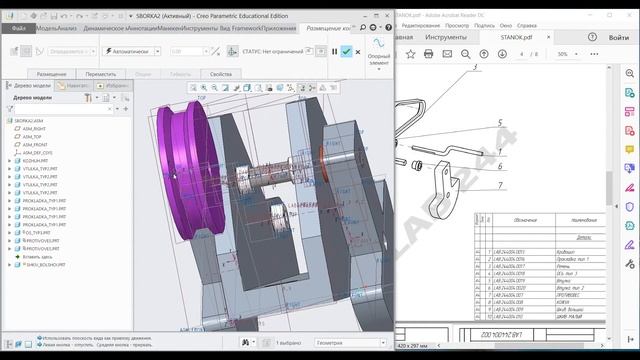Open the Creo quick access toolbar dropdown arrow
This screenshot has width=640, height=360.
point(131,16)
